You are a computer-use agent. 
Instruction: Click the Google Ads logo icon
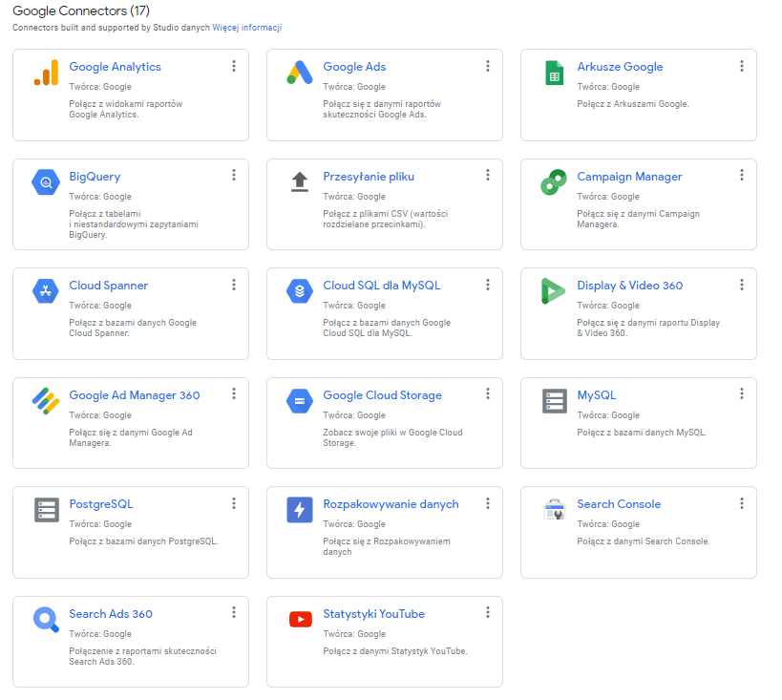pos(300,73)
